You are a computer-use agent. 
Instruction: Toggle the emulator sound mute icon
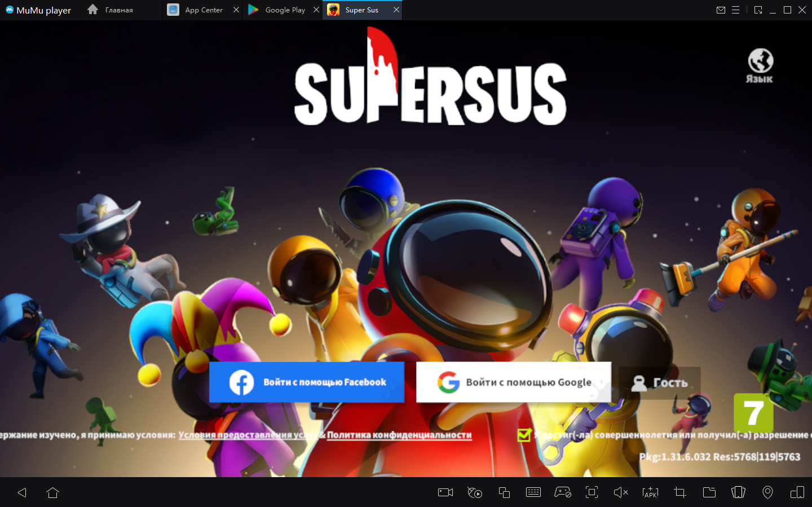point(620,492)
